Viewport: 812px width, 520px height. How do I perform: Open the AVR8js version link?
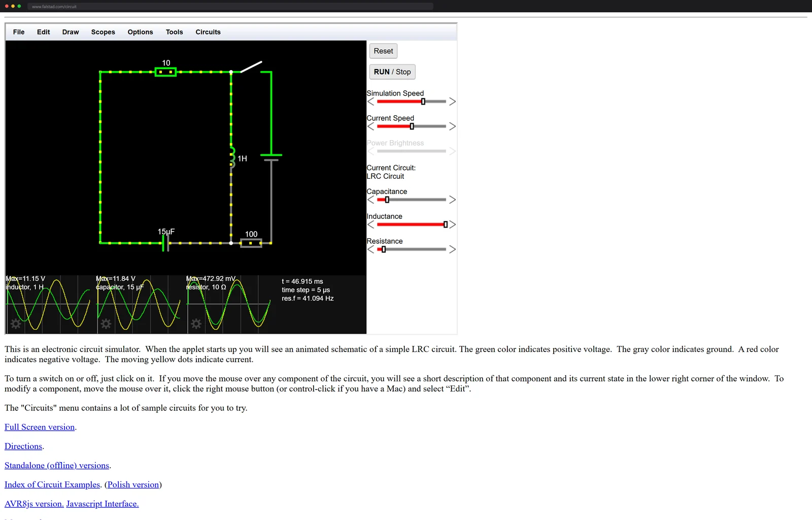34,504
